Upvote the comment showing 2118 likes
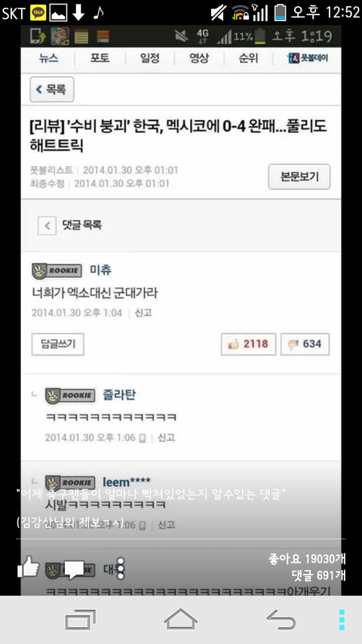 (248, 344)
